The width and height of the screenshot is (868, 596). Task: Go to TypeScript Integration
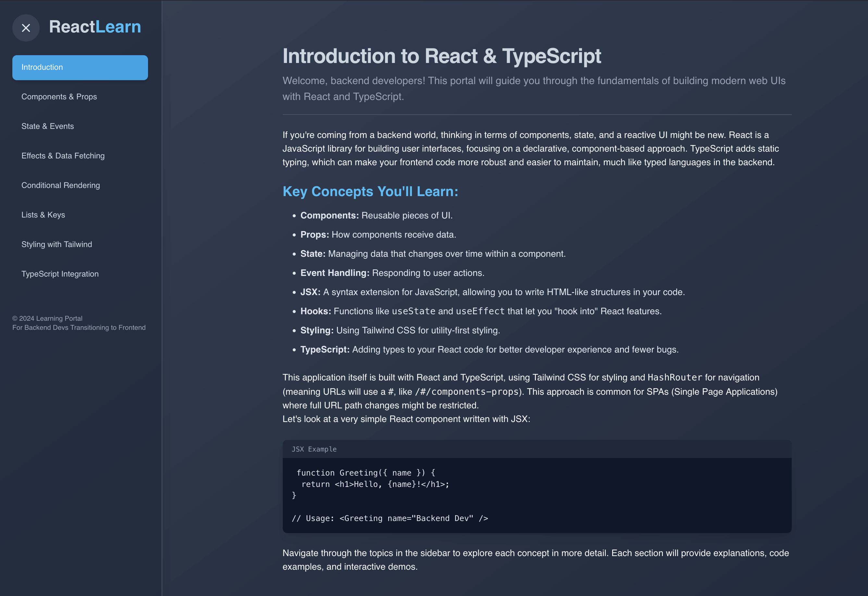tap(60, 274)
